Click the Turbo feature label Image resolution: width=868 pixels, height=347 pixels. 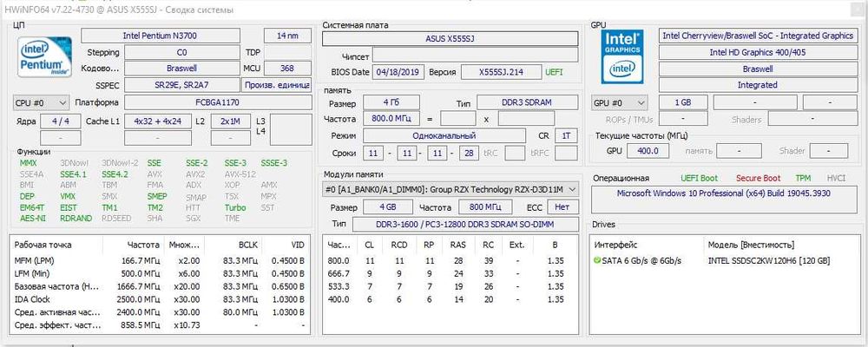click(235, 207)
